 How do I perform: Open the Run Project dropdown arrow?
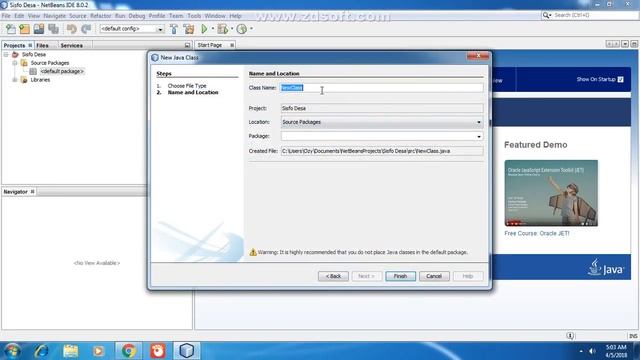point(212,29)
